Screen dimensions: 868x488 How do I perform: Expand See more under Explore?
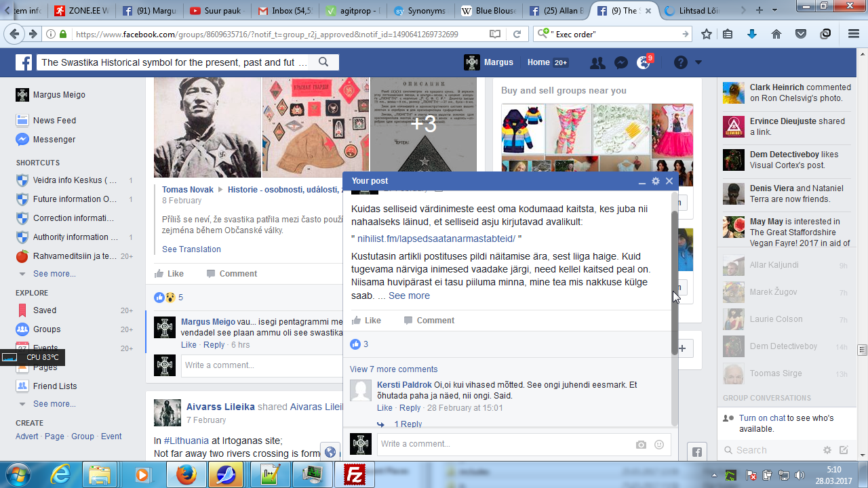pos(54,404)
